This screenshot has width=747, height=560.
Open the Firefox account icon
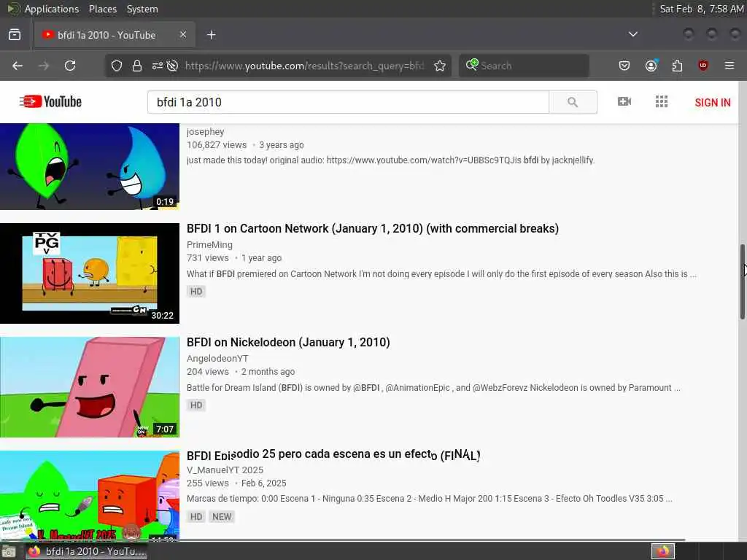point(651,66)
